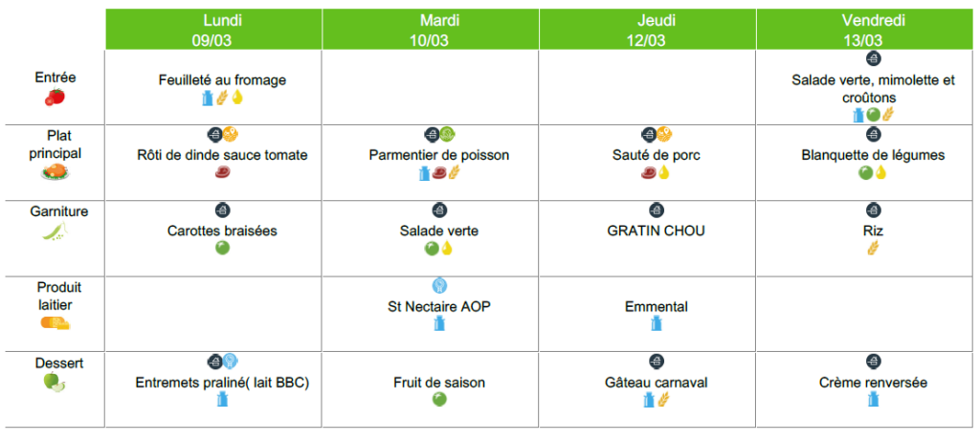980x441 pixels.
Task: Click the milk bottle icon under Crème renversée
Action: pyautogui.click(x=873, y=400)
